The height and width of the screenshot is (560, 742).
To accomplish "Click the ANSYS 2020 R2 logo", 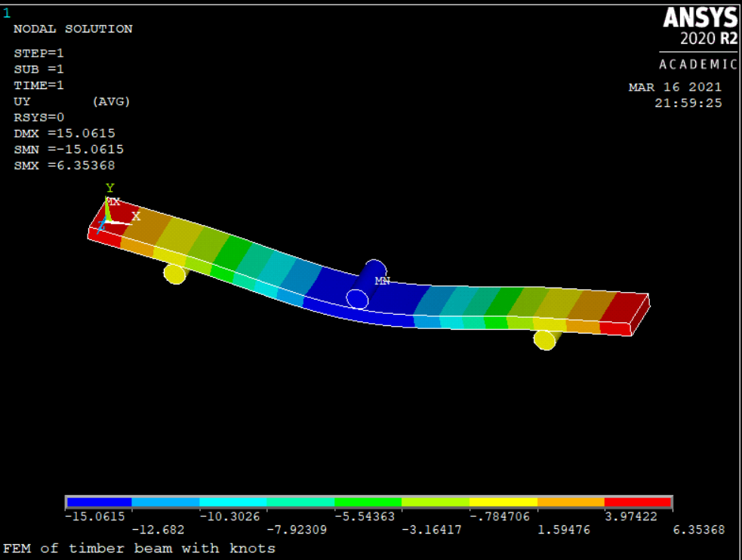I will [x=700, y=26].
